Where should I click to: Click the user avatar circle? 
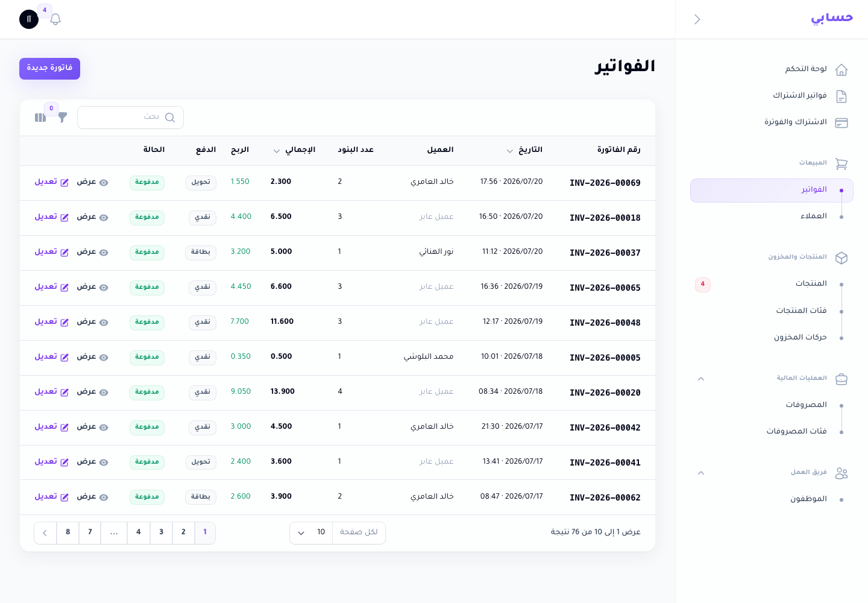click(x=29, y=19)
